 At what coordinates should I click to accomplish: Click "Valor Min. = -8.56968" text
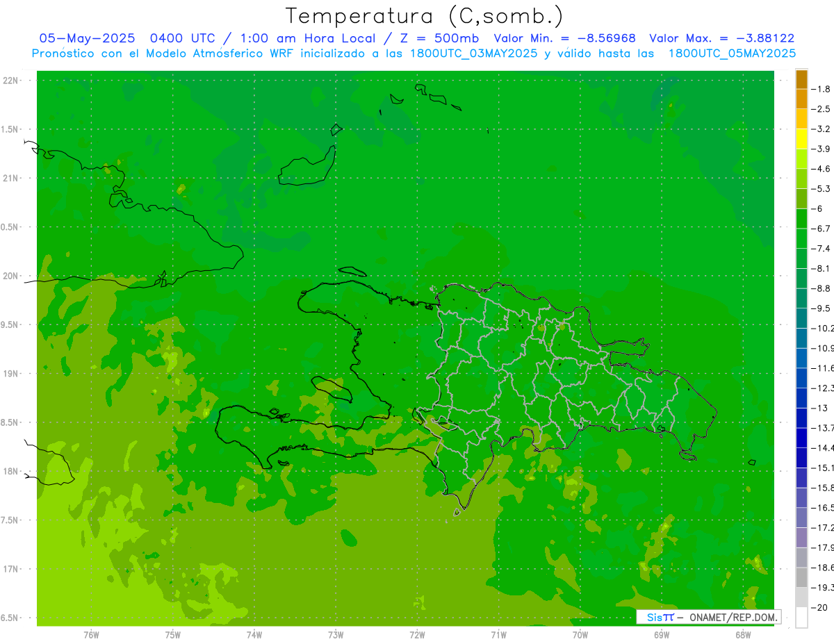click(564, 39)
